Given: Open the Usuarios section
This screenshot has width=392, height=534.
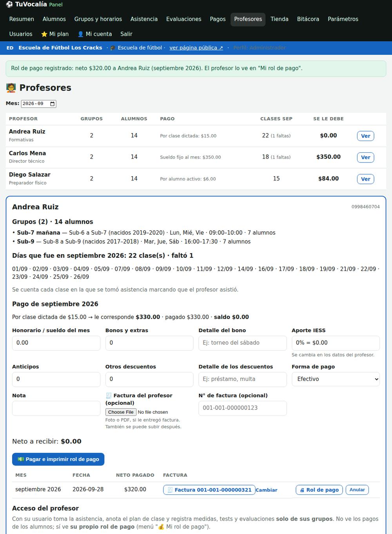Looking at the screenshot, I should coord(21,34).
